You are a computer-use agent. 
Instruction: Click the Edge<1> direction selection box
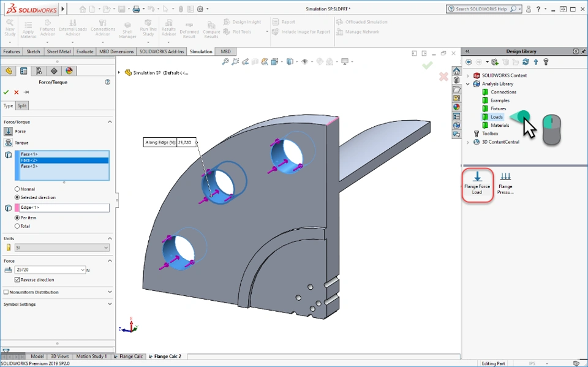point(62,208)
